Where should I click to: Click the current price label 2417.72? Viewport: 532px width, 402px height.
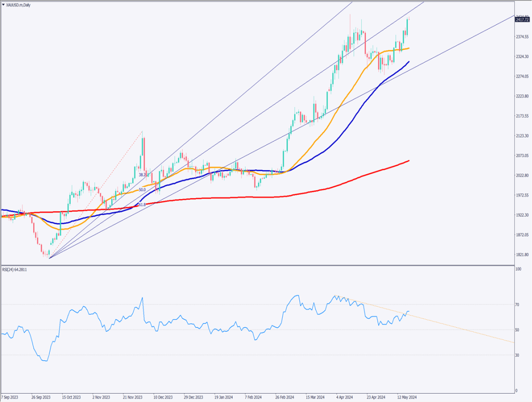point(522,20)
